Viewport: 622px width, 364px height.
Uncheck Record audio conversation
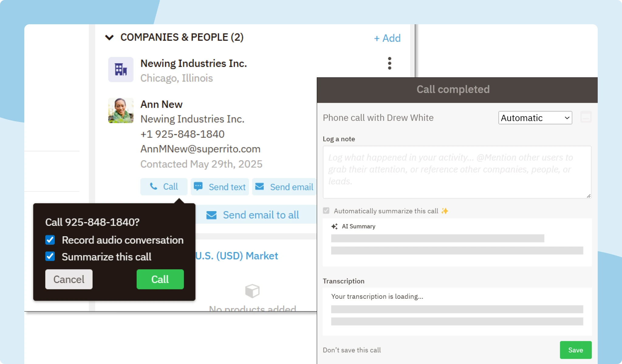[50, 240]
